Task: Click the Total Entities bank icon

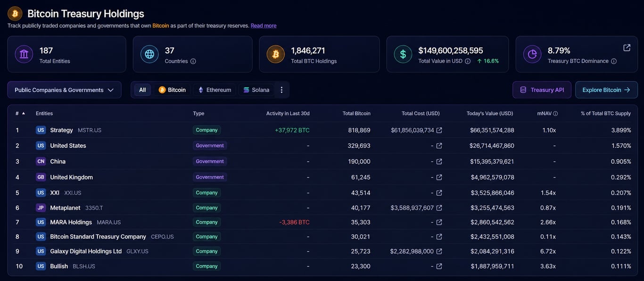Action: [24, 54]
